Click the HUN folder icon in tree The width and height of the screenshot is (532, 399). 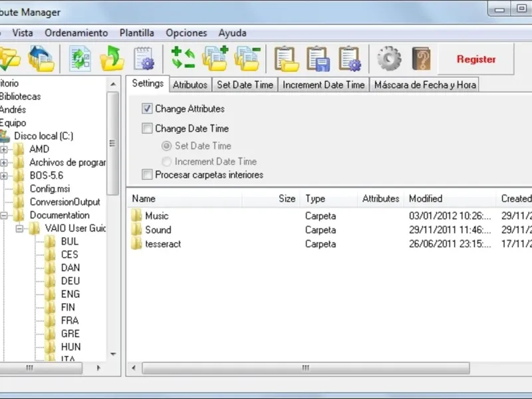[x=51, y=346]
